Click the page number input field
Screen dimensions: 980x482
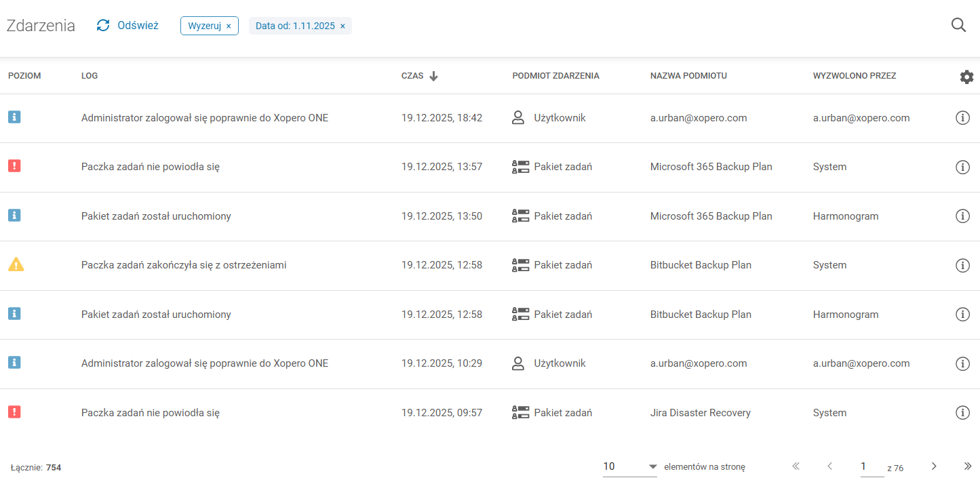[871, 466]
